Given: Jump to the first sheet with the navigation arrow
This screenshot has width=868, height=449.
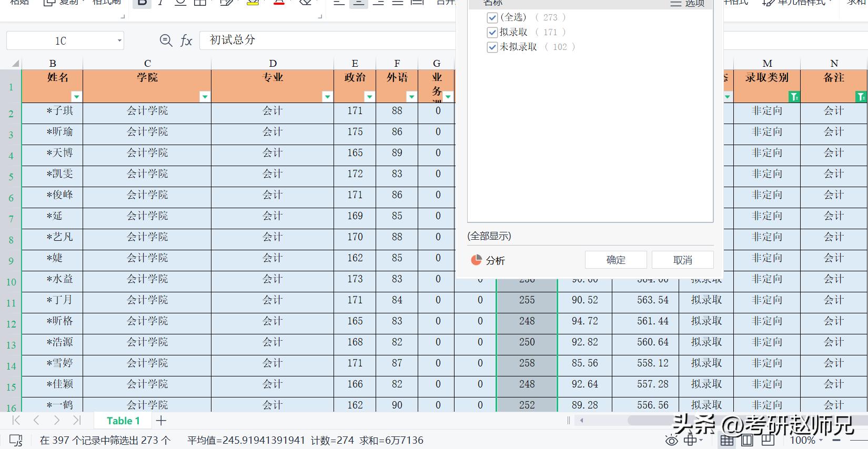Looking at the screenshot, I should [16, 420].
